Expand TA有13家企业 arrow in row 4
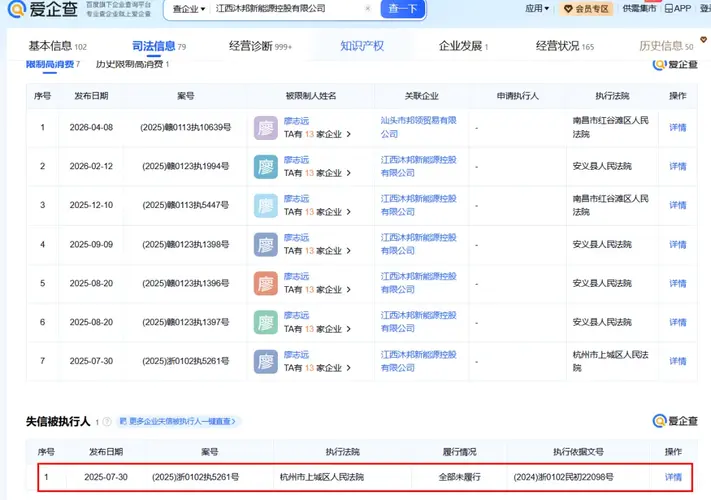This screenshot has width=711, height=500. tap(348, 251)
